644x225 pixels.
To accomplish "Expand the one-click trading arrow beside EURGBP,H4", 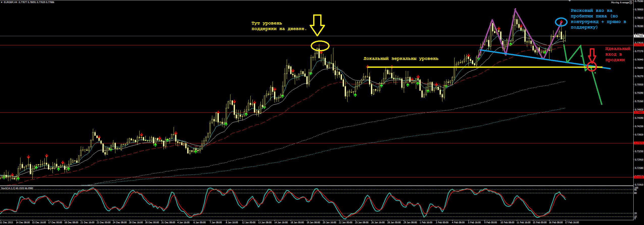I will [x=2, y=2].
